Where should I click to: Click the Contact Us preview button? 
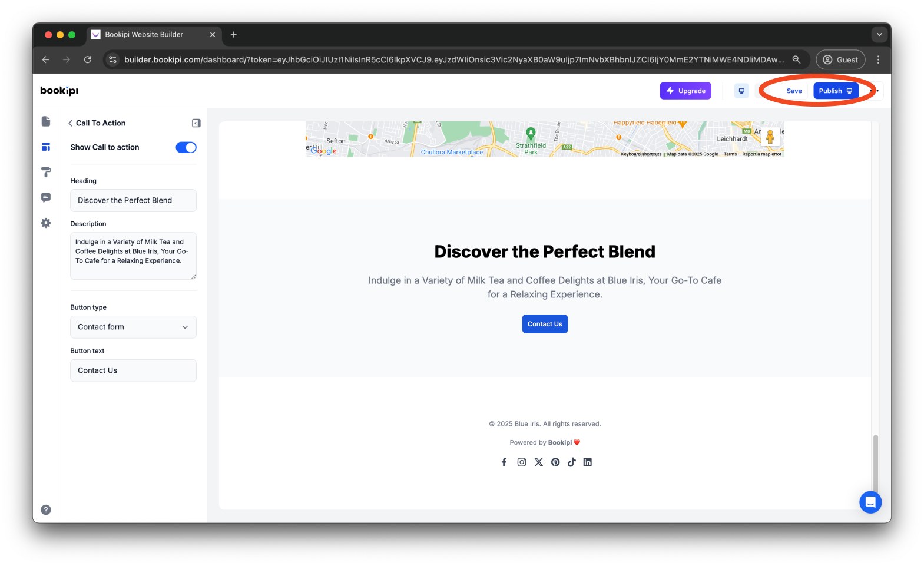click(x=545, y=324)
